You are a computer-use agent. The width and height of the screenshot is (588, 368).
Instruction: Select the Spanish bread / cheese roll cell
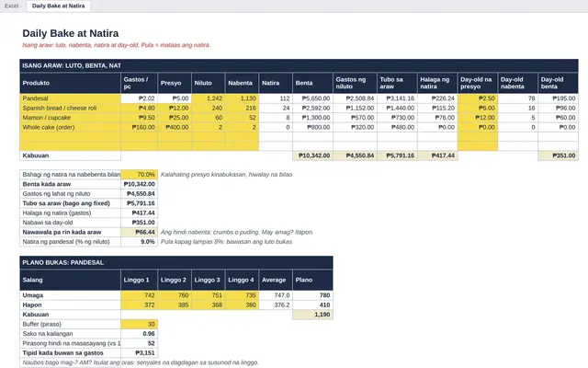70,109
